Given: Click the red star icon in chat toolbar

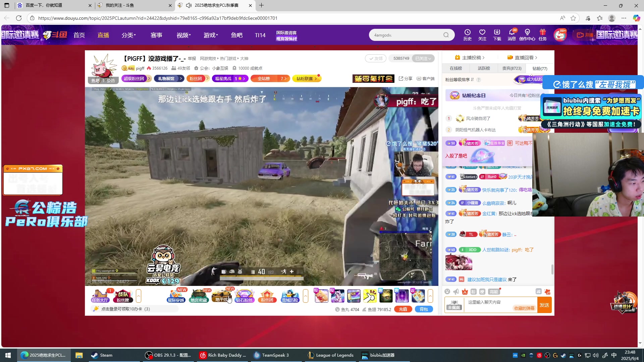Looking at the screenshot, I should coord(547,292).
